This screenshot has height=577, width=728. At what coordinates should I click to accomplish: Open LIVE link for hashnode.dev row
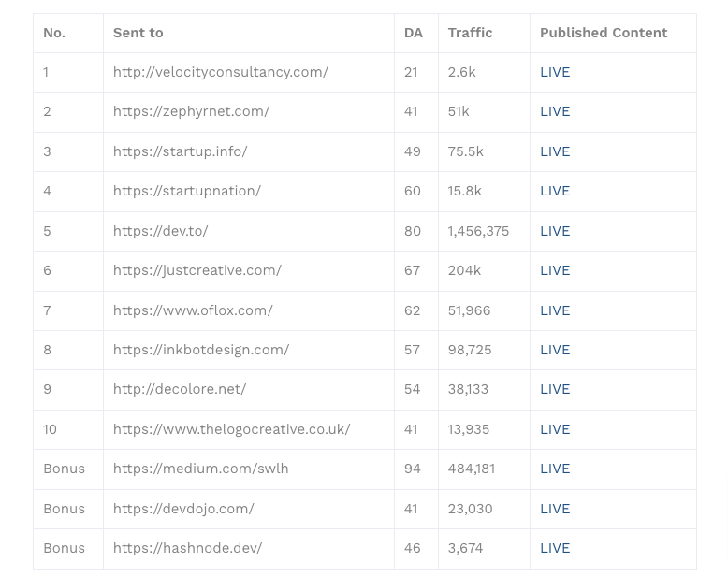555,548
